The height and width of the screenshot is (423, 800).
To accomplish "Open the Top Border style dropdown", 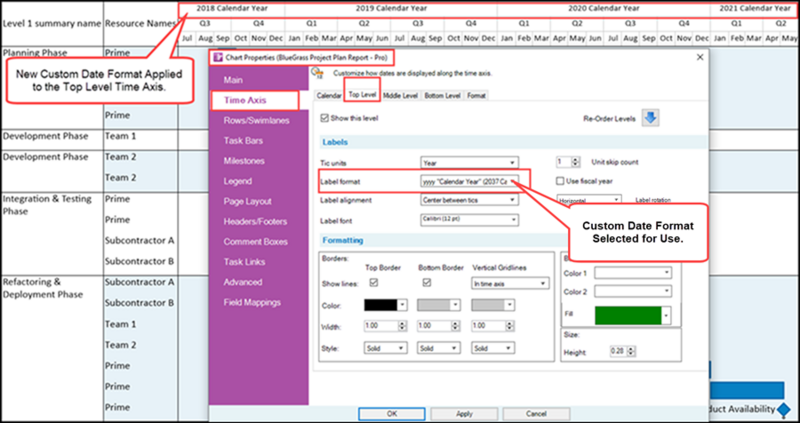I will [x=386, y=348].
